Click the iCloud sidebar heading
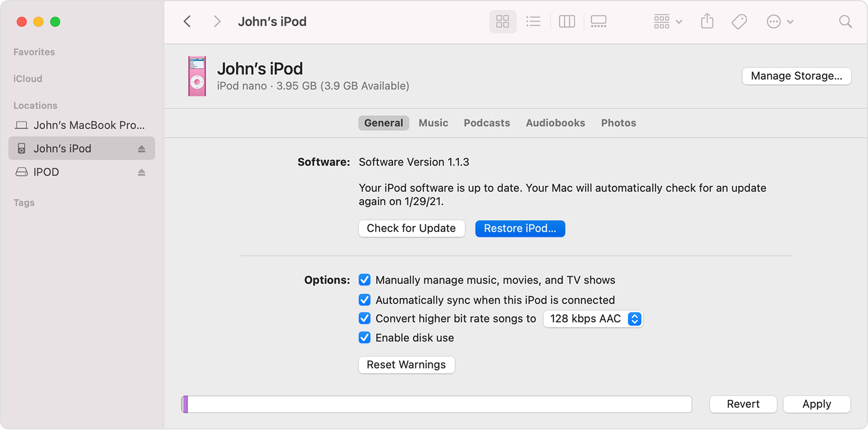 [x=28, y=79]
